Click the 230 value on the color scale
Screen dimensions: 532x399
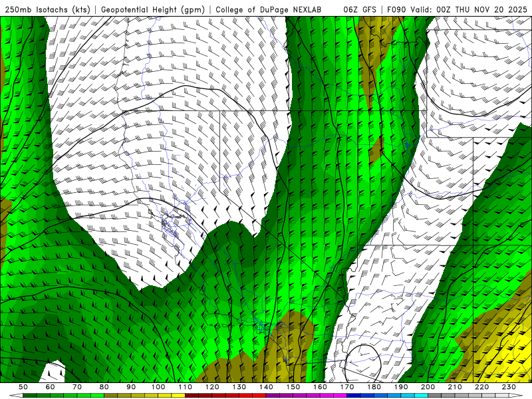509,387
